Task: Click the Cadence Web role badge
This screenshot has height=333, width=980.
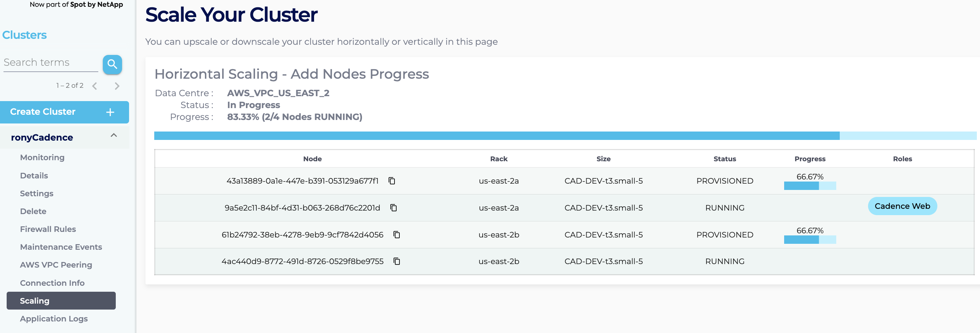Action: point(902,206)
